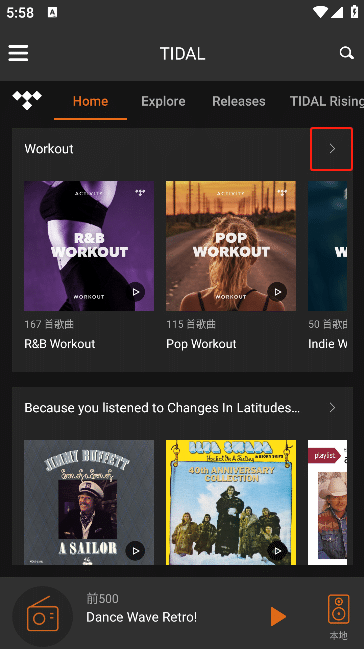Image resolution: width=364 pixels, height=649 pixels.
Task: Play the R&B Workout playlist
Action: coord(135,292)
